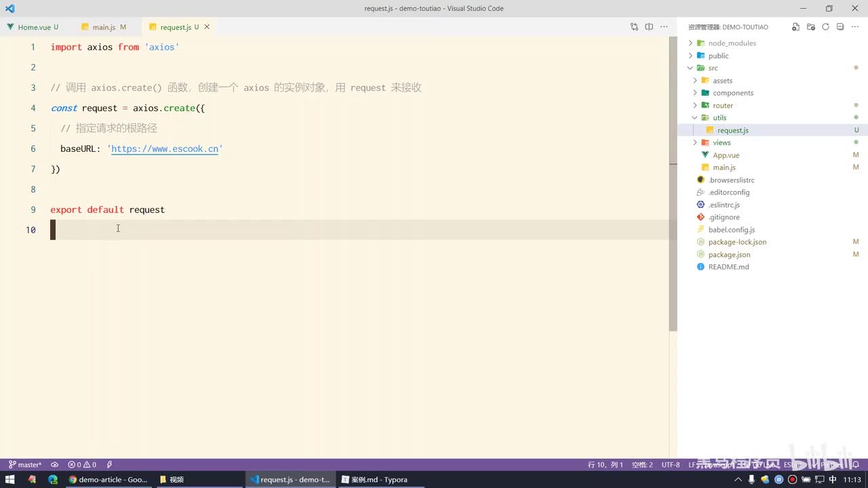868x488 pixels.
Task: Click the microphone tray icon
Action: [751, 479]
